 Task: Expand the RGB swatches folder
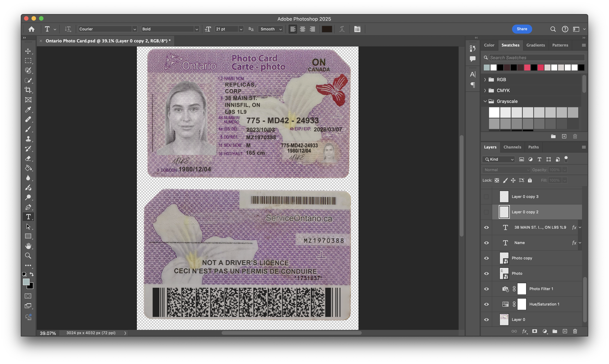pyautogui.click(x=485, y=80)
